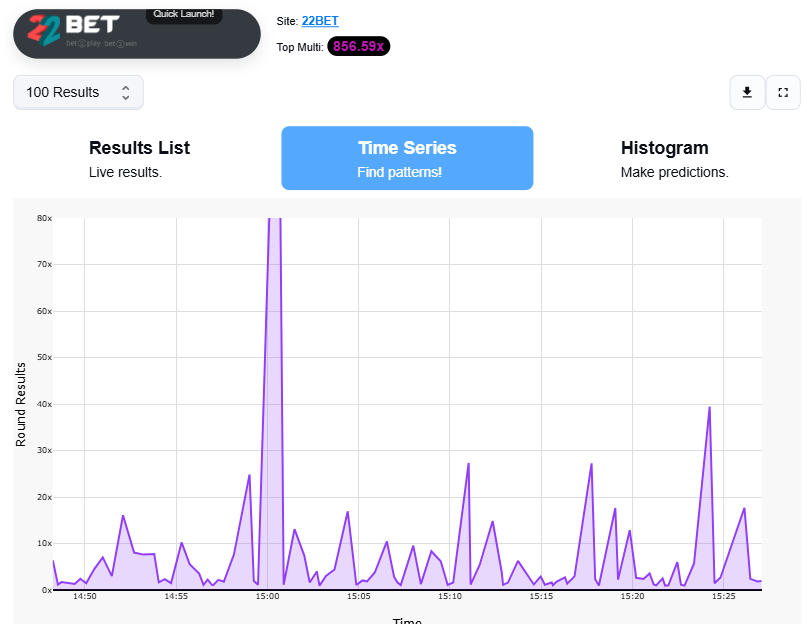807x624 pixels.
Task: Click the 15:20 time axis label
Action: [633, 596]
